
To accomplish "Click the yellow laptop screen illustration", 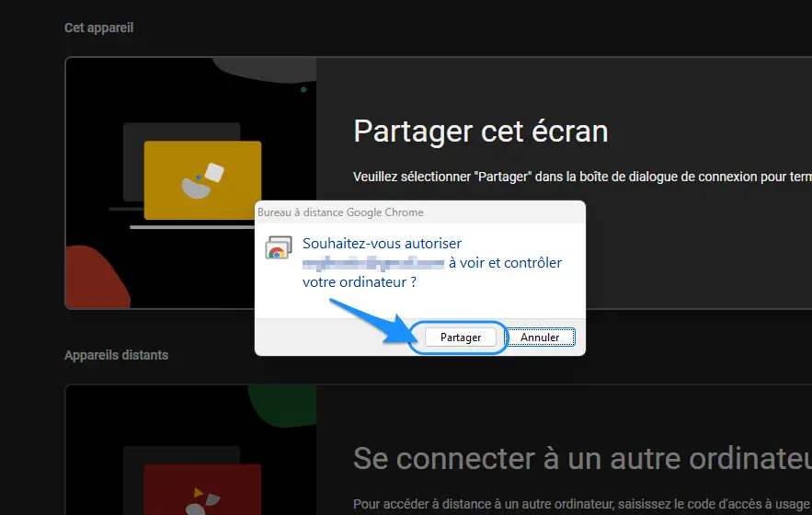I will pos(202,180).
